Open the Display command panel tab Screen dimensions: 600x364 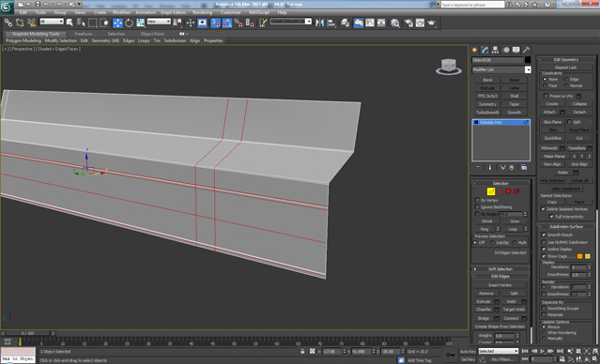pos(516,50)
